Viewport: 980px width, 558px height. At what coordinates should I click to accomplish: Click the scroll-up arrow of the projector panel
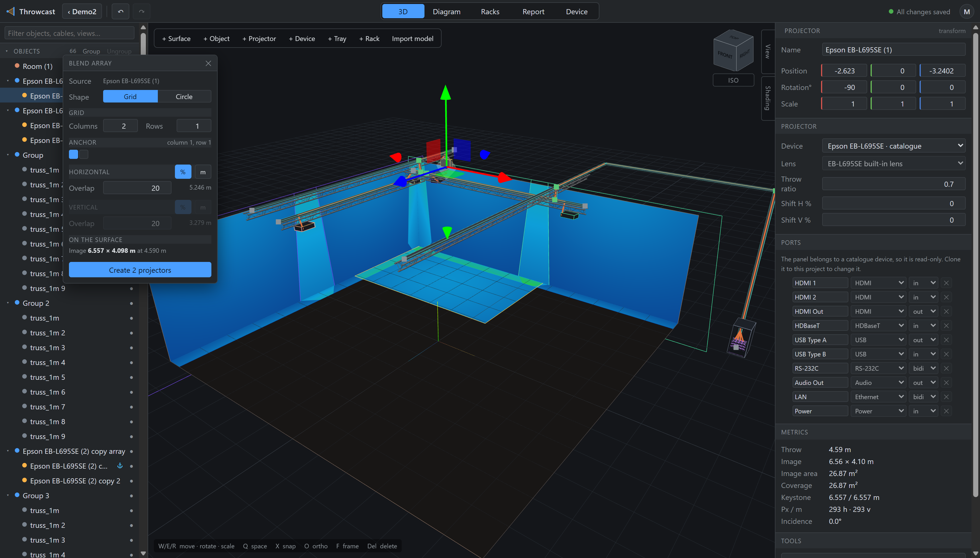point(976,27)
